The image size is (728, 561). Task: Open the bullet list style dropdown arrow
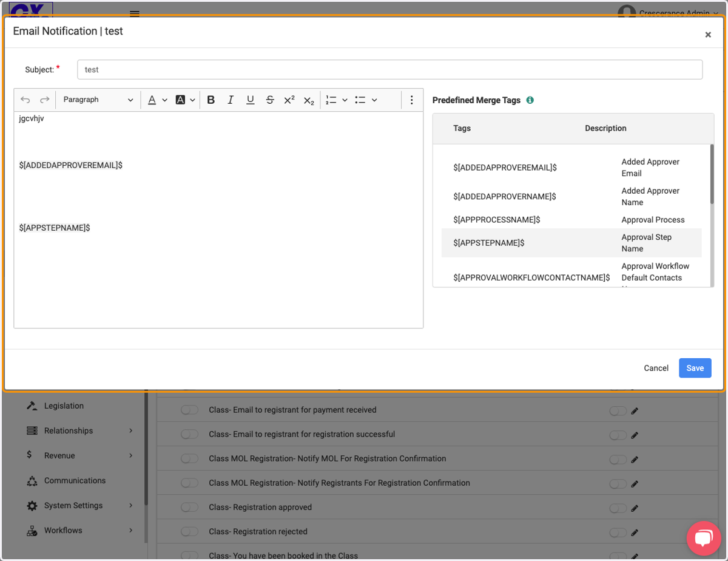[x=374, y=100]
